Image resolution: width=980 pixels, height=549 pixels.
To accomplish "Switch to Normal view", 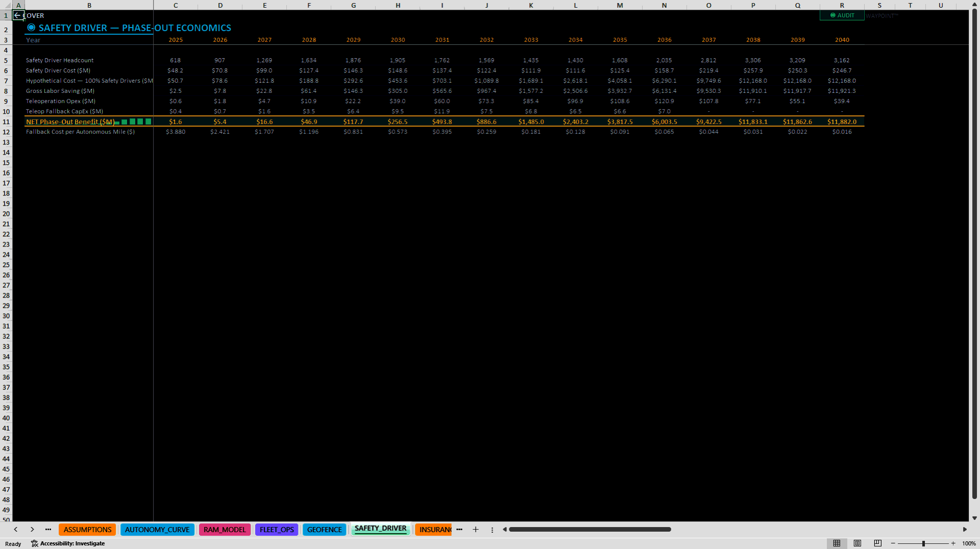I will [837, 543].
